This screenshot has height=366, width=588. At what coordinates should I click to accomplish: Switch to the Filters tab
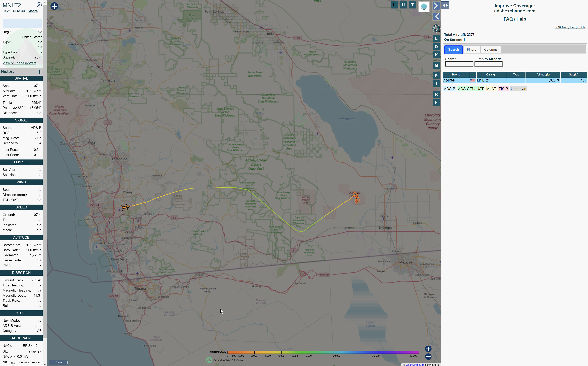pyautogui.click(x=471, y=49)
